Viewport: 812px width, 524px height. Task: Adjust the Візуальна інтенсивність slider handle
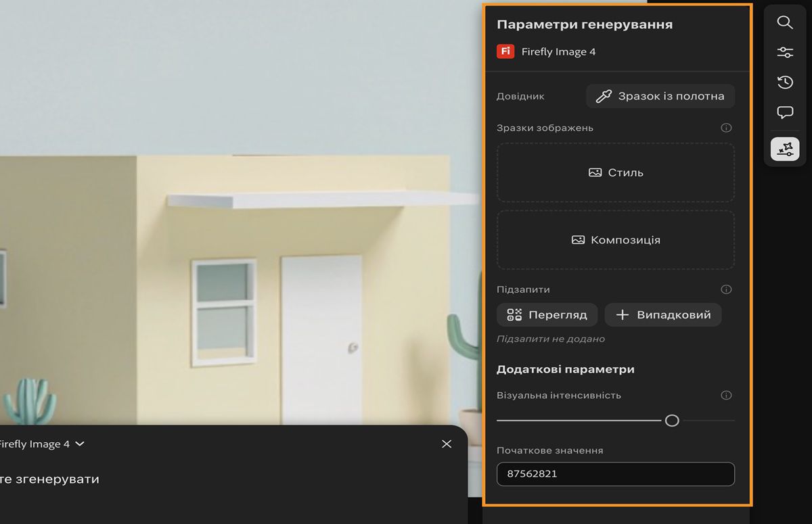tap(672, 421)
